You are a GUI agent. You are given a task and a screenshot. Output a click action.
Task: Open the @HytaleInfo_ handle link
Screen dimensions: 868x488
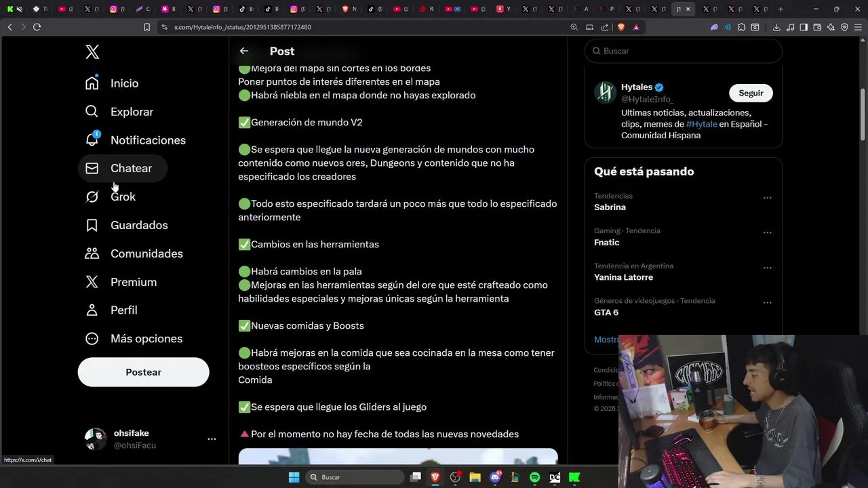[x=647, y=99]
